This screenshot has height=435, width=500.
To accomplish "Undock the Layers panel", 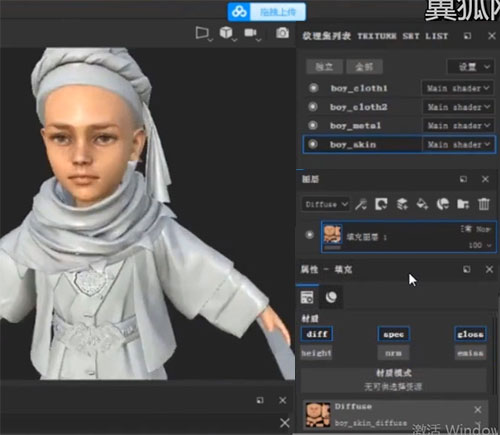I will (463, 179).
